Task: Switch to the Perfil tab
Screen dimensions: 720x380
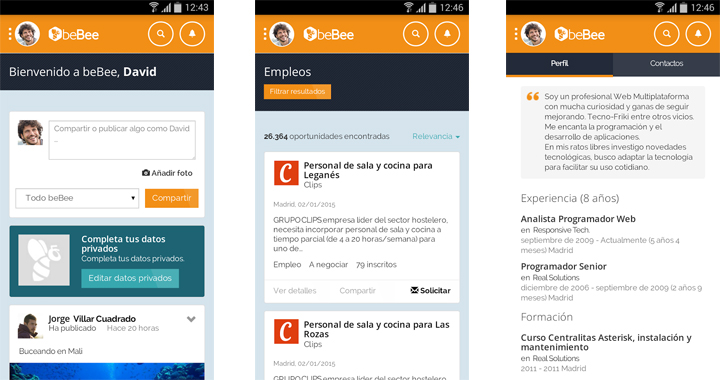Action: 559,64
